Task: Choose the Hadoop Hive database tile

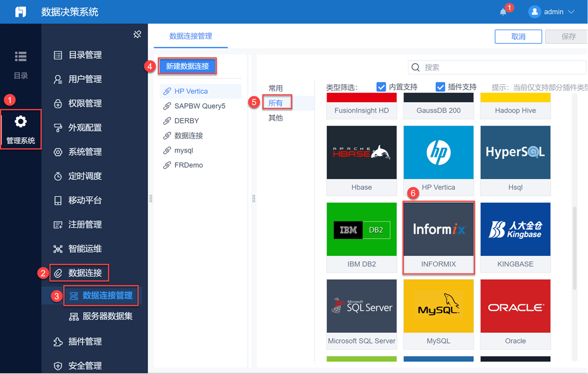Action: pyautogui.click(x=515, y=106)
